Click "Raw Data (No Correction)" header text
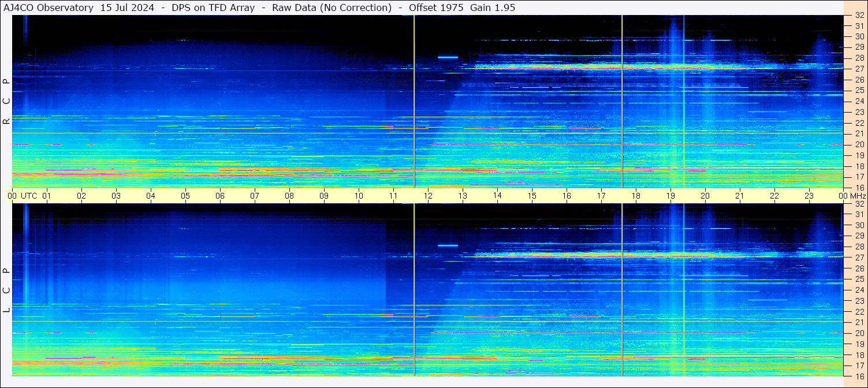 pyautogui.click(x=332, y=8)
